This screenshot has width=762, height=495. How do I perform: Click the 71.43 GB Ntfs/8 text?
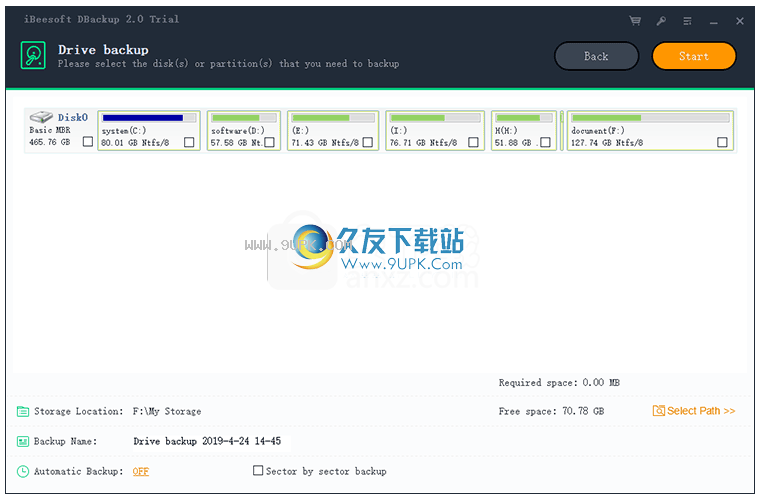[x=325, y=143]
